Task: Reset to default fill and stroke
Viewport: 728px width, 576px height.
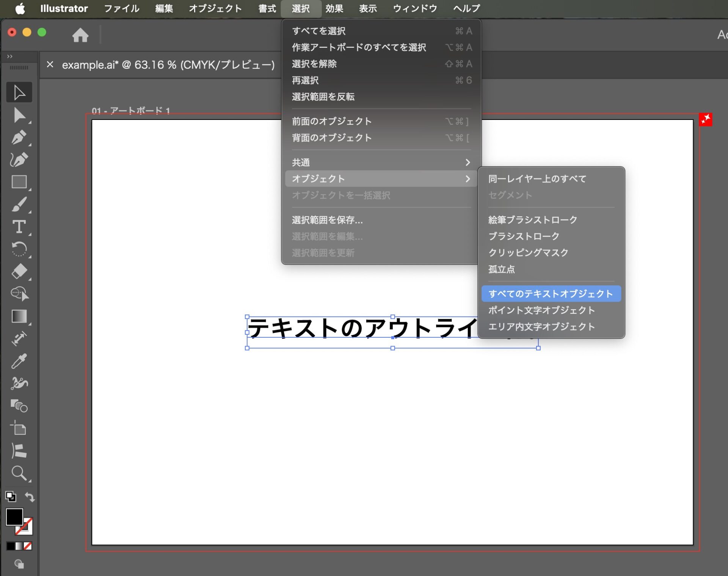Action: pos(10,497)
